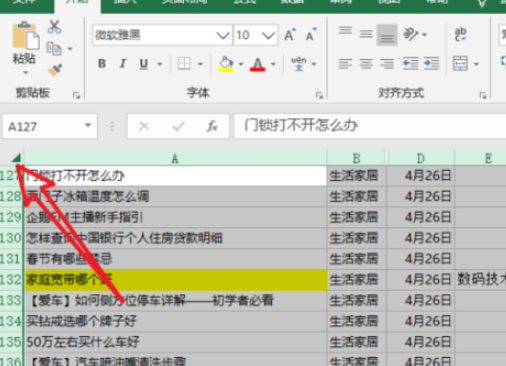Open the clipboard pane launcher next to 剪贴板

pyautogui.click(x=77, y=96)
